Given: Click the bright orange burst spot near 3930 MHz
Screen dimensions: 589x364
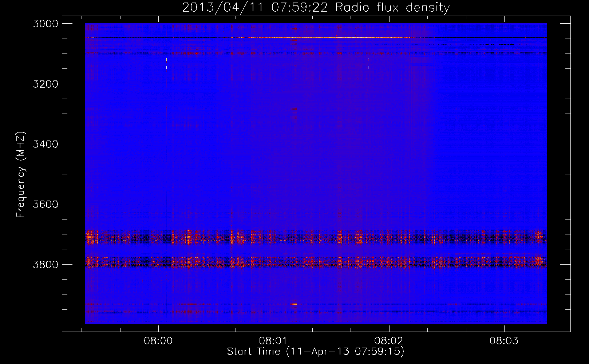Looking at the screenshot, I should (294, 304).
